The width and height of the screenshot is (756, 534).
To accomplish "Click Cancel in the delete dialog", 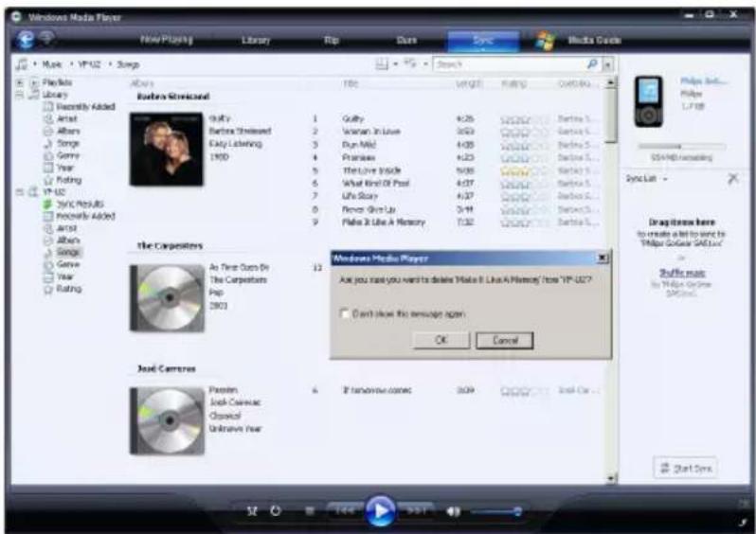I will point(504,340).
